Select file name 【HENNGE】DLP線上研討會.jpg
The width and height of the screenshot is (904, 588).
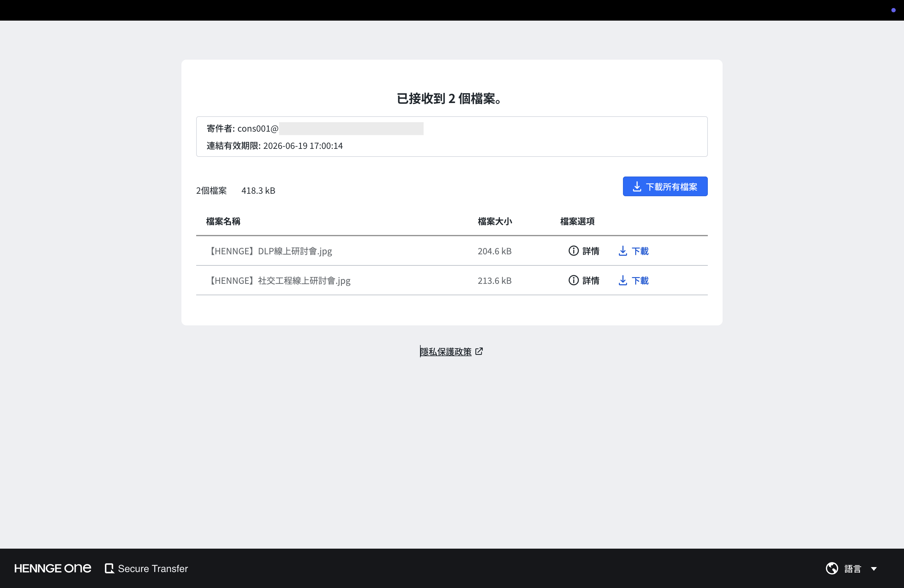click(x=269, y=251)
